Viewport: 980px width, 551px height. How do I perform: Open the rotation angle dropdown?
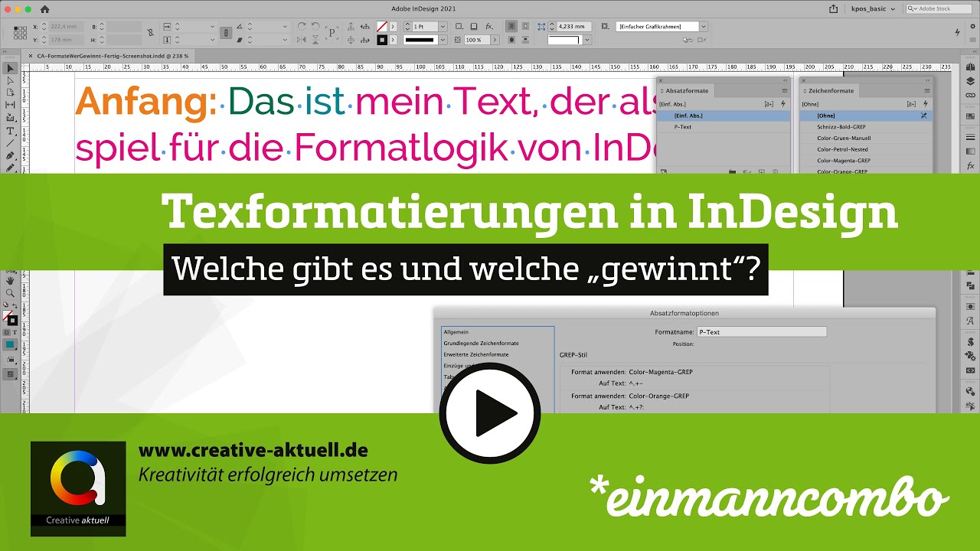pos(285,27)
